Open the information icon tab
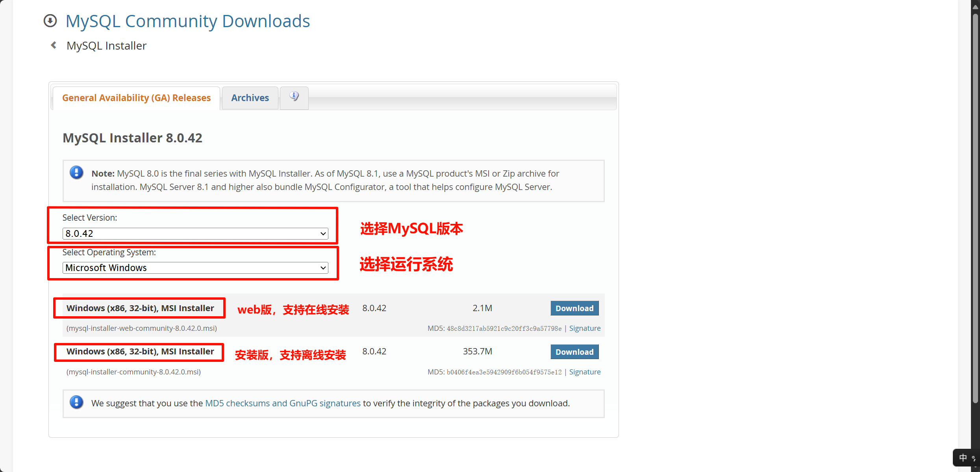Image resolution: width=980 pixels, height=472 pixels. (x=294, y=97)
